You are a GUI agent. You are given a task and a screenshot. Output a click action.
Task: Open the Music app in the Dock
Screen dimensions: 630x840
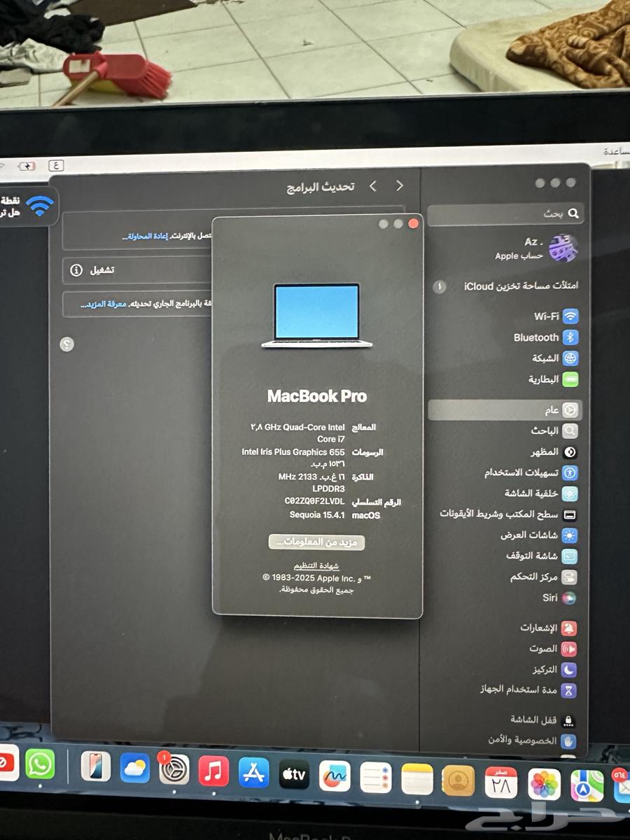pyautogui.click(x=213, y=771)
